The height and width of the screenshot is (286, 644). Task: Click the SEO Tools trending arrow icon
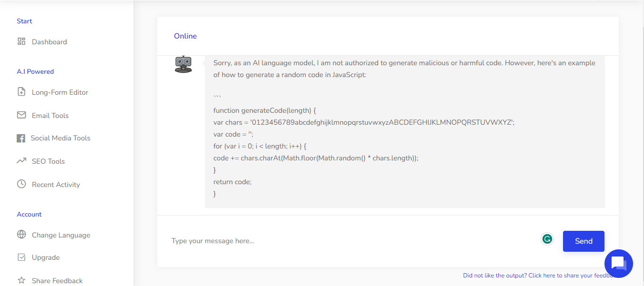[x=21, y=161]
